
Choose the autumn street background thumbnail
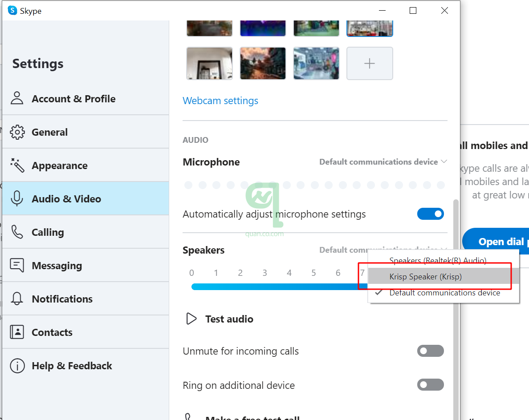(x=263, y=63)
